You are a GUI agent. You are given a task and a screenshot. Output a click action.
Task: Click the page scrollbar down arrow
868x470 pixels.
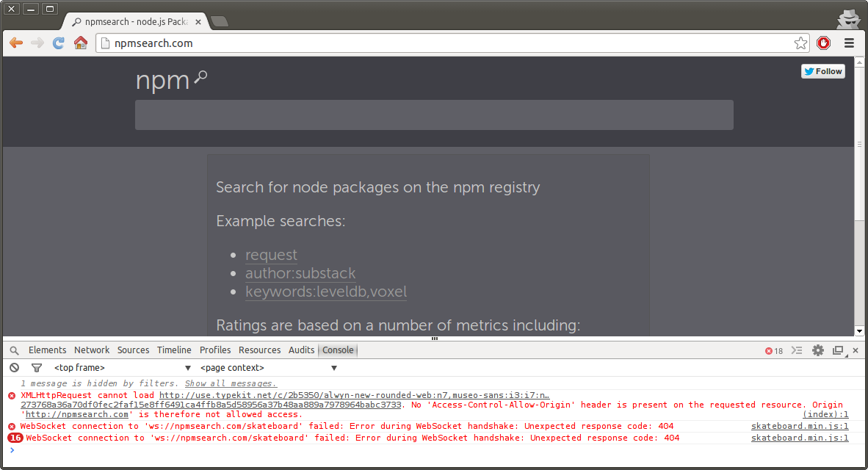[x=859, y=331]
